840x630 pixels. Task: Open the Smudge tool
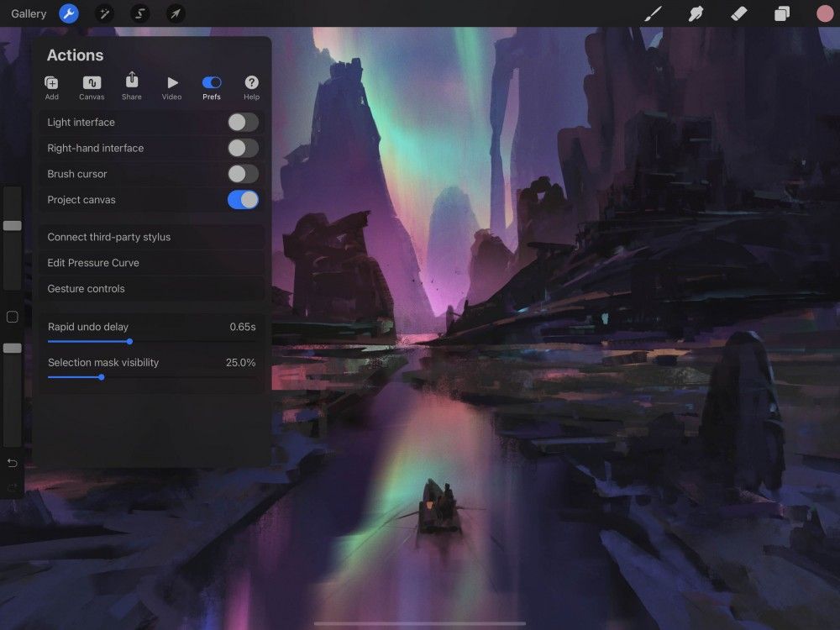pos(696,13)
